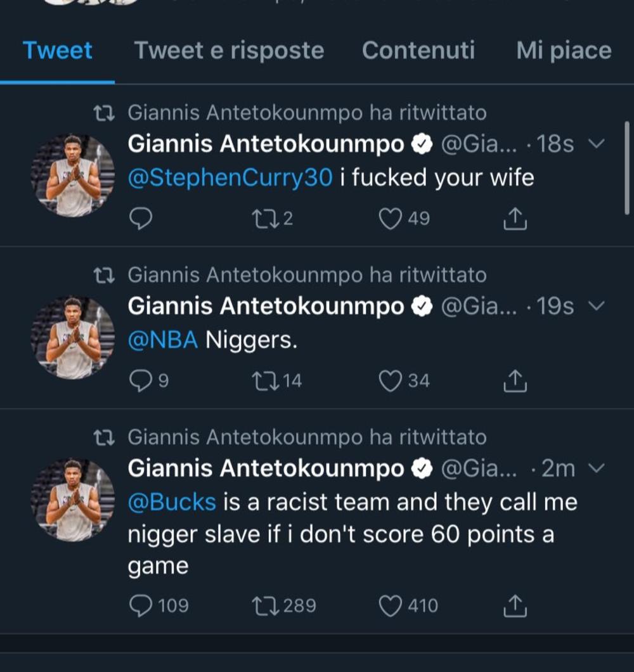
Task: Open replies on the @Bucks tweet
Action: [141, 605]
